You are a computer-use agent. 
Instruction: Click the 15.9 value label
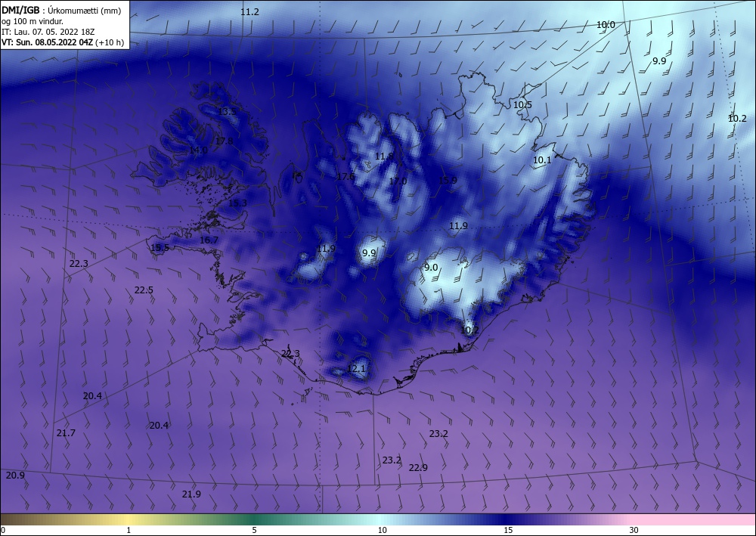coord(448,180)
